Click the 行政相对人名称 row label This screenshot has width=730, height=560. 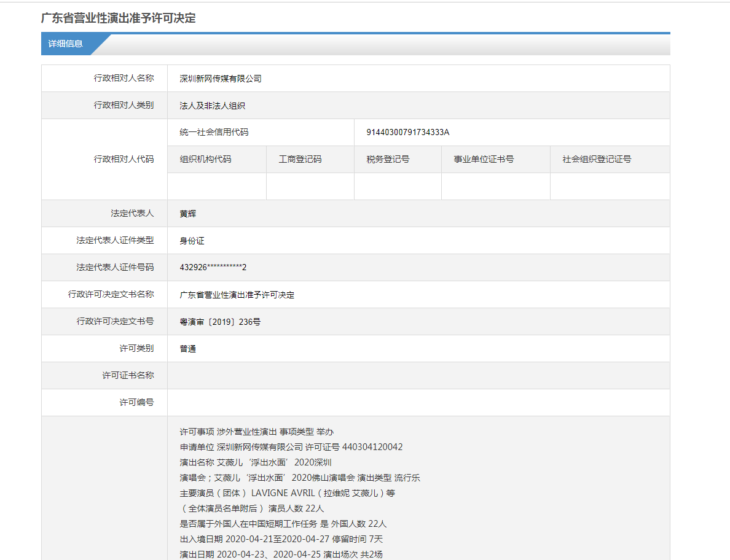[124, 78]
